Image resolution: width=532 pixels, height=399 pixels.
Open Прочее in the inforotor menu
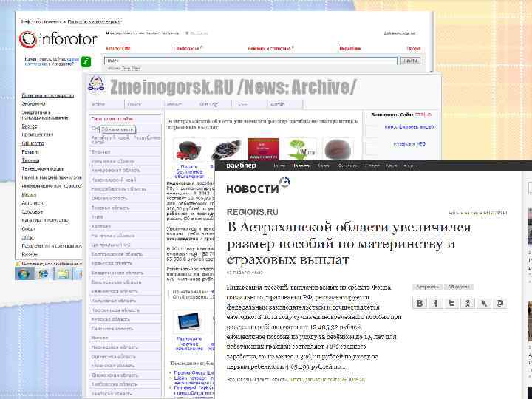pos(414,49)
